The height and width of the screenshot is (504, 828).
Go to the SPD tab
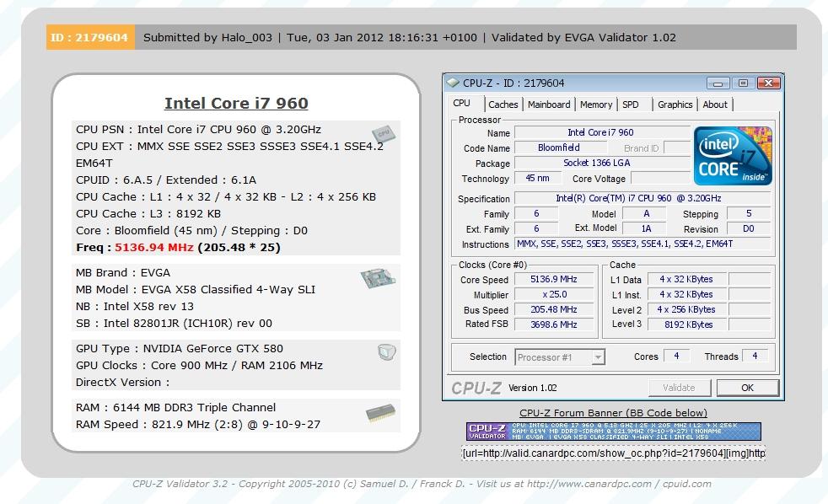[631, 105]
